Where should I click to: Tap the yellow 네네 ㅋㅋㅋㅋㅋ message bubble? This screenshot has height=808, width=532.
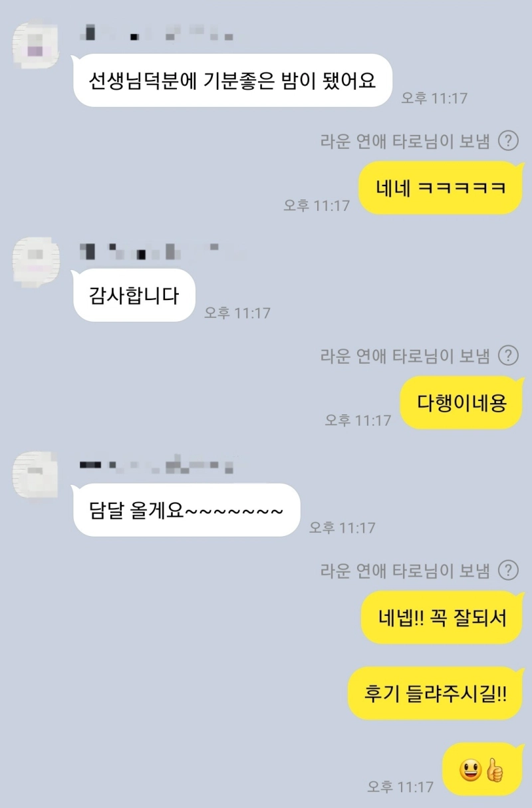point(442,188)
